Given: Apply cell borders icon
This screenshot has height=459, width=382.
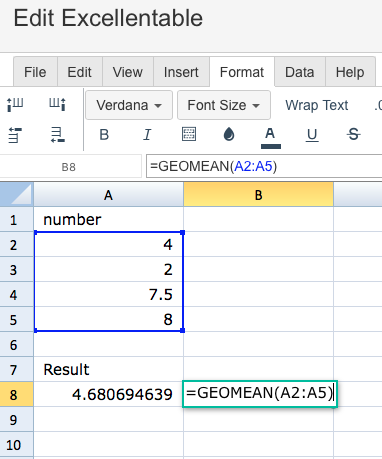Looking at the screenshot, I should coord(189,134).
